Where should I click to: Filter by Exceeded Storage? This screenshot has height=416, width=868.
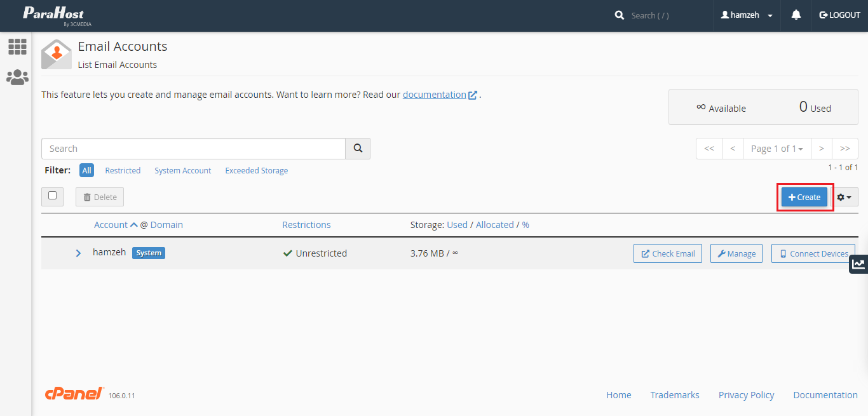coord(256,170)
